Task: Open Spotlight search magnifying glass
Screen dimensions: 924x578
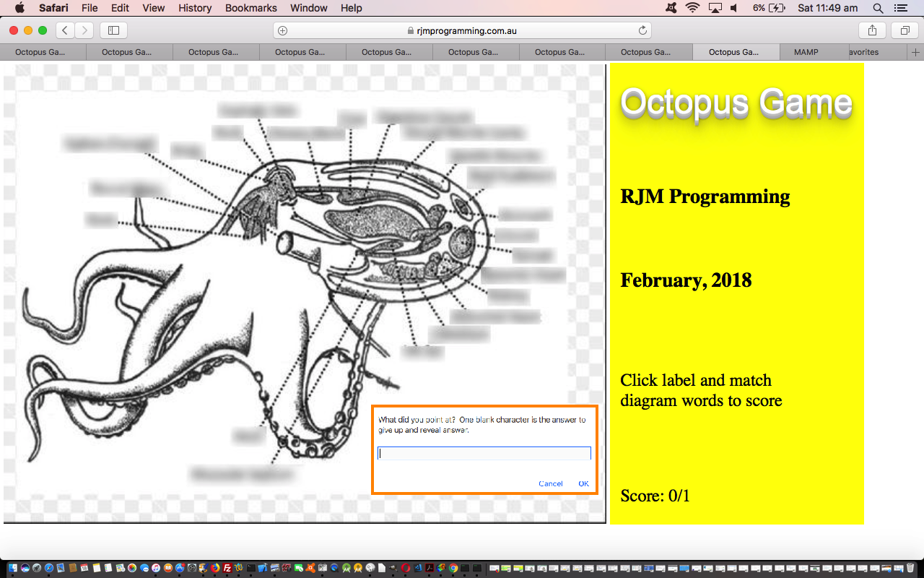Action: point(878,8)
